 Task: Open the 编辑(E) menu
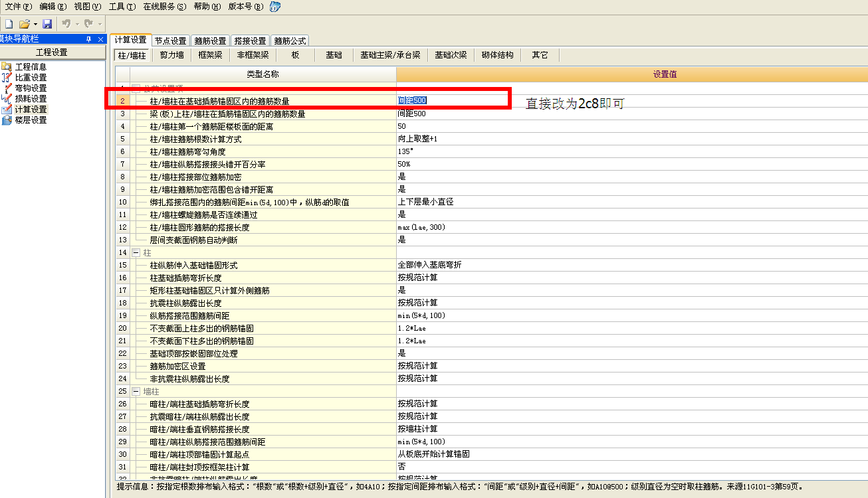point(53,7)
